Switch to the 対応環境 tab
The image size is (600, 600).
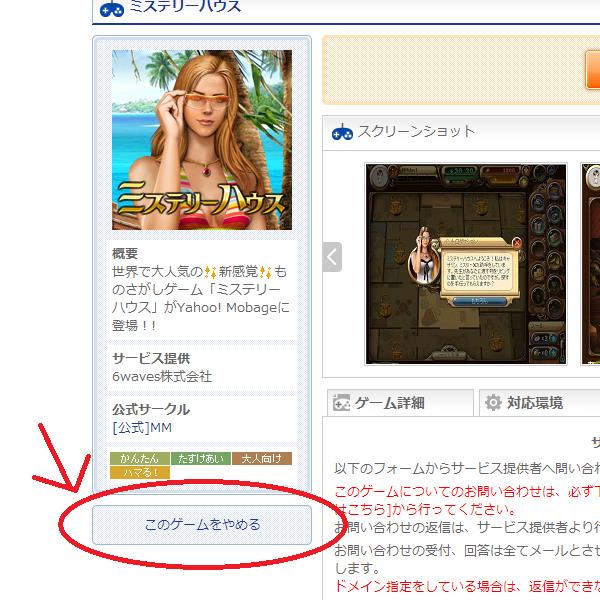click(540, 403)
